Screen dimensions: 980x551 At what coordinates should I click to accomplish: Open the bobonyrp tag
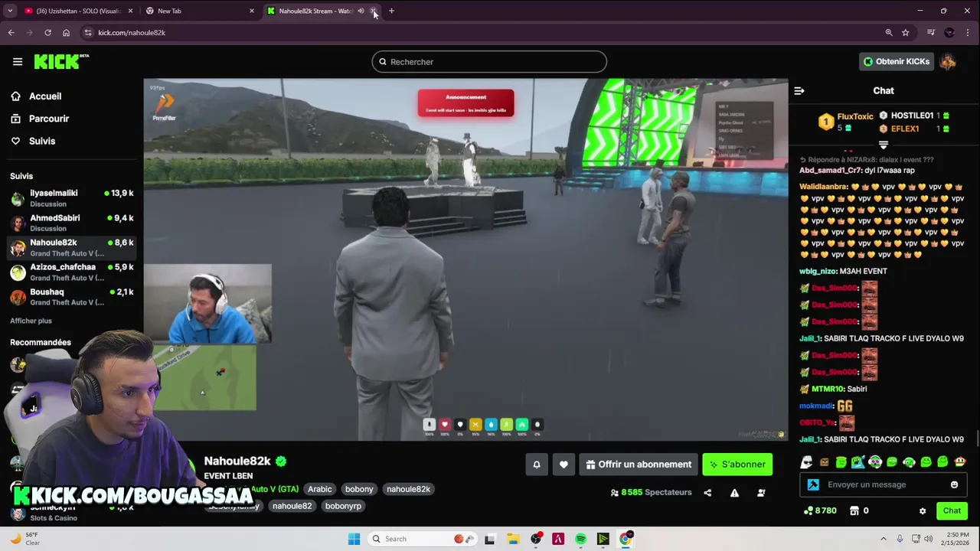click(343, 506)
